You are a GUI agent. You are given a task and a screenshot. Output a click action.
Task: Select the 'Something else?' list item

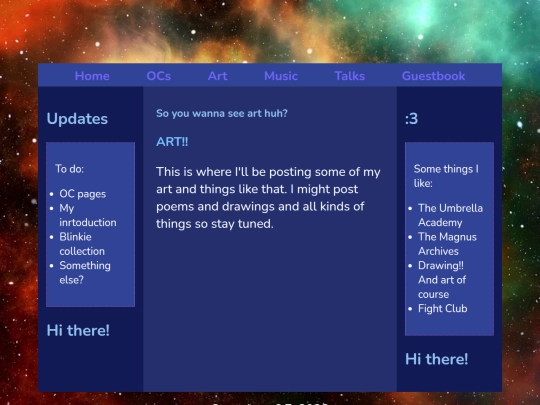(85, 272)
